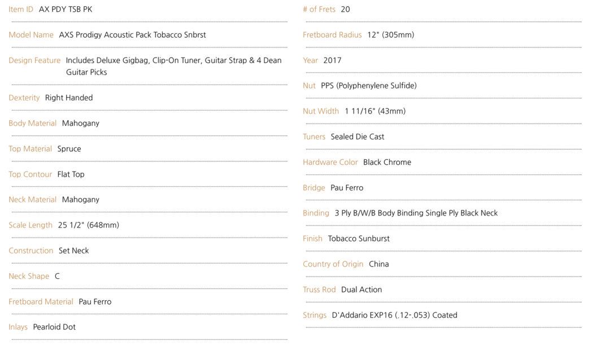
Task: Click the Spruce top material value
Action: tap(69, 149)
